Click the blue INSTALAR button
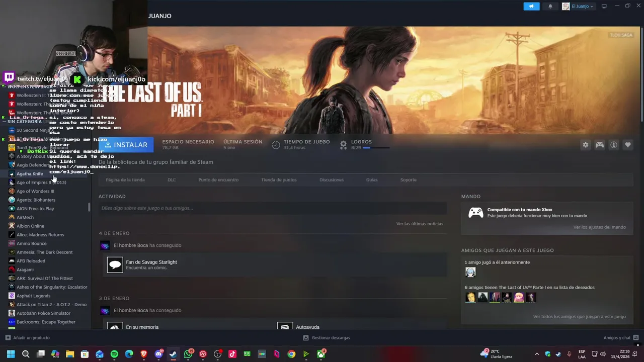The width and height of the screenshot is (644, 362). coord(126,145)
